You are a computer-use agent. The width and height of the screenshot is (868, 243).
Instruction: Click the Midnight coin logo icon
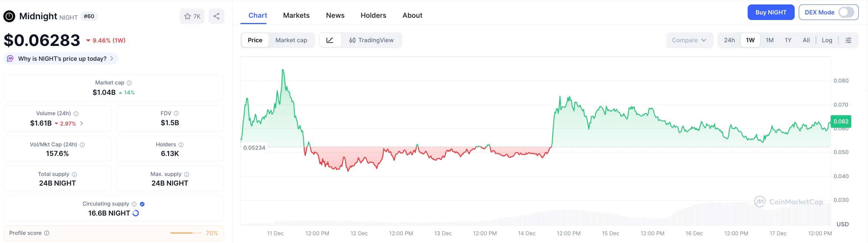click(9, 16)
